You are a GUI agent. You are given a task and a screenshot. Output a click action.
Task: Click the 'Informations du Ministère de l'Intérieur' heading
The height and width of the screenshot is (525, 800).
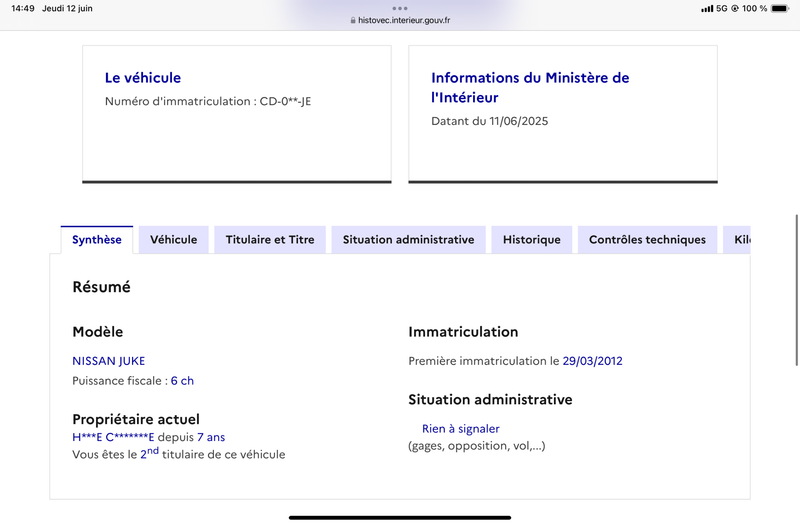pyautogui.click(x=530, y=88)
